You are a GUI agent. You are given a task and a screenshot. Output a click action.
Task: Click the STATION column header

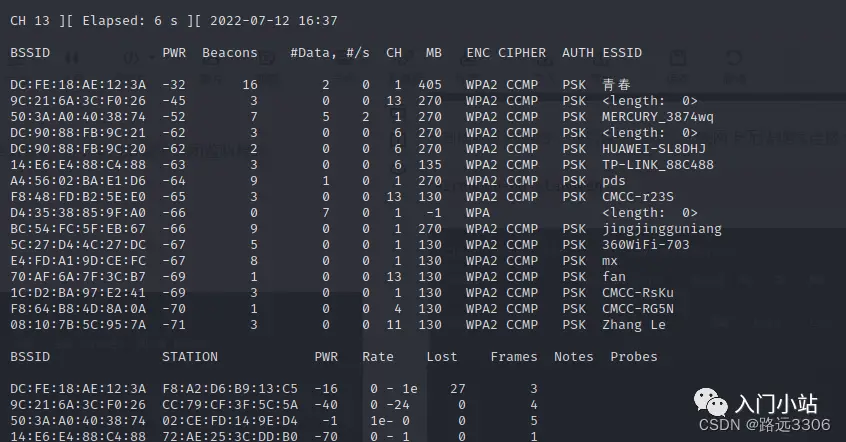click(189, 356)
